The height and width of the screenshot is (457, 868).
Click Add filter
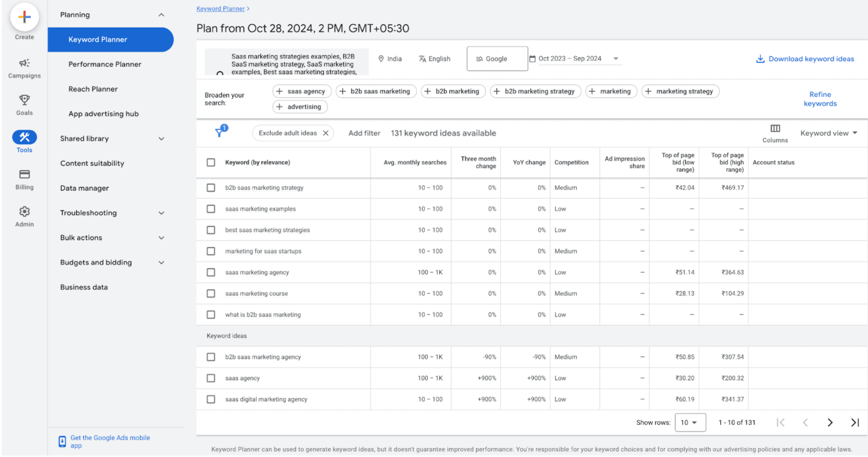coord(364,133)
